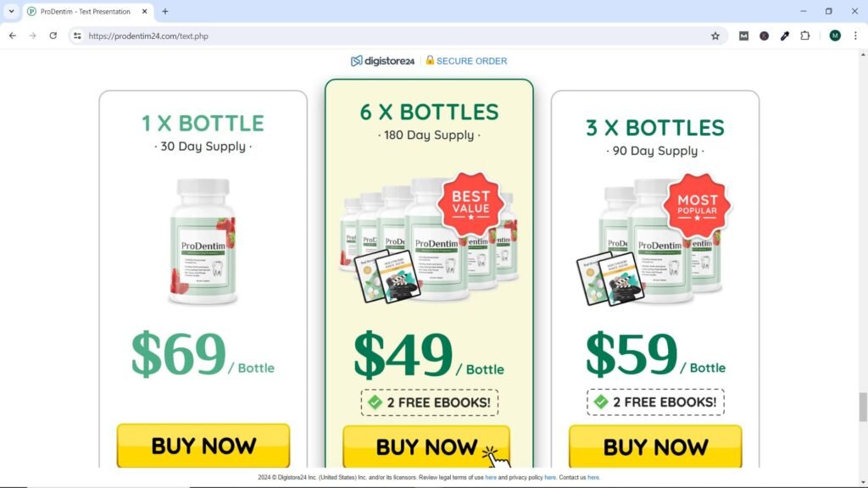Click the page vertical scrollbar thumb
This screenshot has height=488, width=868.
pos(863,408)
